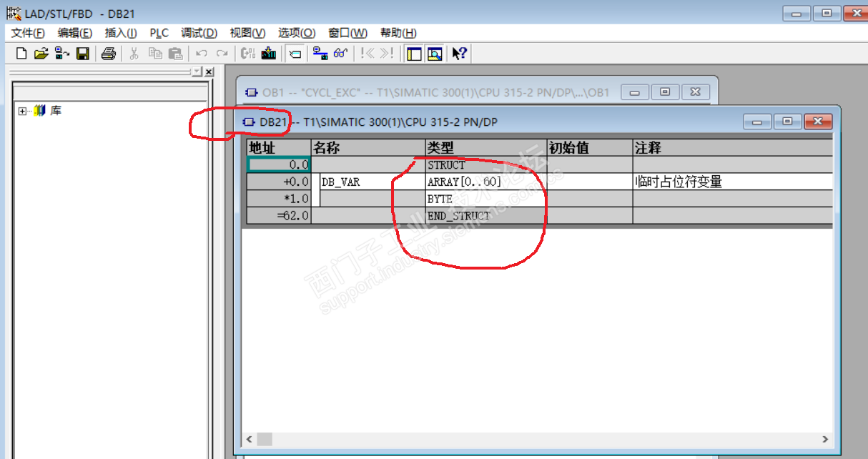Click the OB1 window title block icon
Image resolution: width=868 pixels, height=459 pixels.
click(252, 92)
